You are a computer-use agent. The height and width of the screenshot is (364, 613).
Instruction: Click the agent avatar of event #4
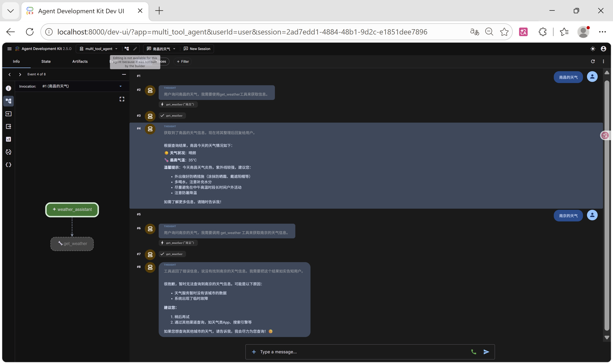point(150,129)
